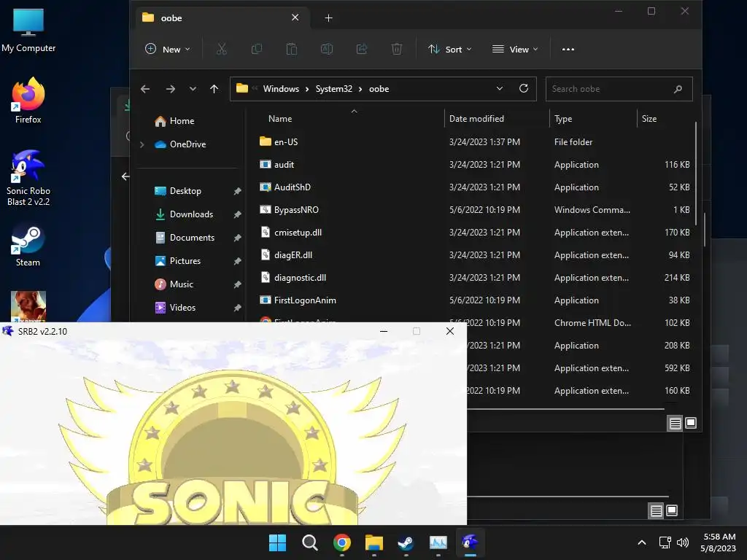The width and height of the screenshot is (747, 560).
Task: Open Home in navigation pane
Action: (x=182, y=121)
